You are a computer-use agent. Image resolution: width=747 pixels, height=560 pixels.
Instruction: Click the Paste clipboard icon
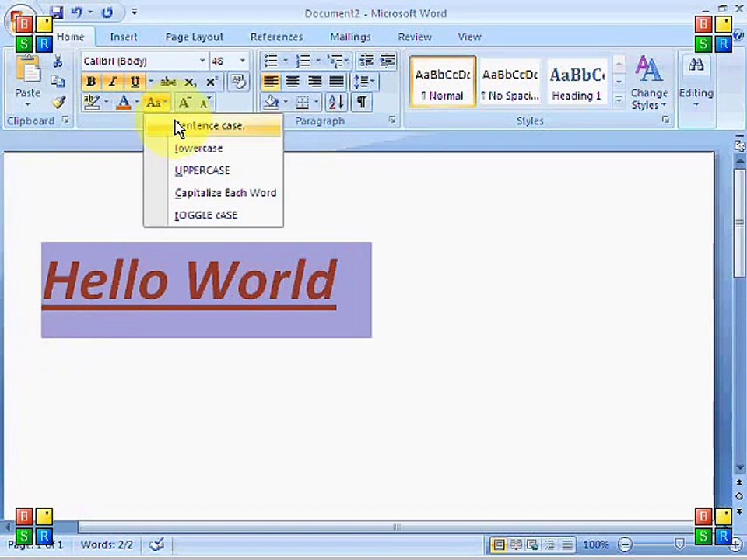click(x=28, y=69)
